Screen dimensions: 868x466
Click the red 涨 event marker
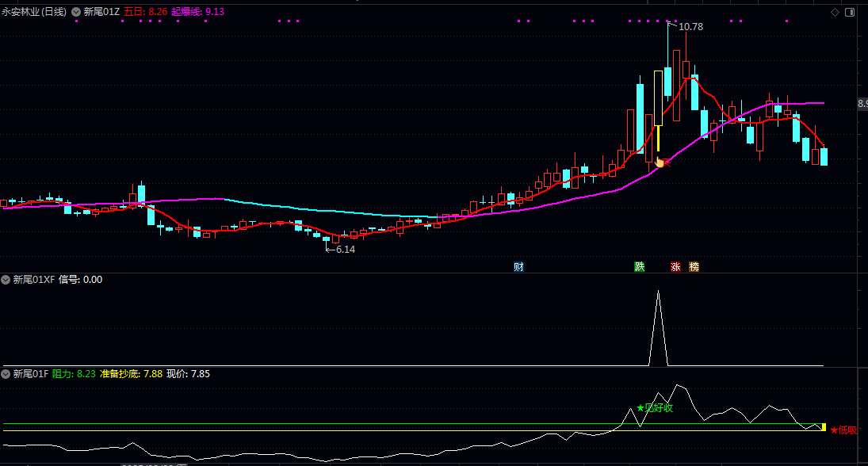pos(676,267)
